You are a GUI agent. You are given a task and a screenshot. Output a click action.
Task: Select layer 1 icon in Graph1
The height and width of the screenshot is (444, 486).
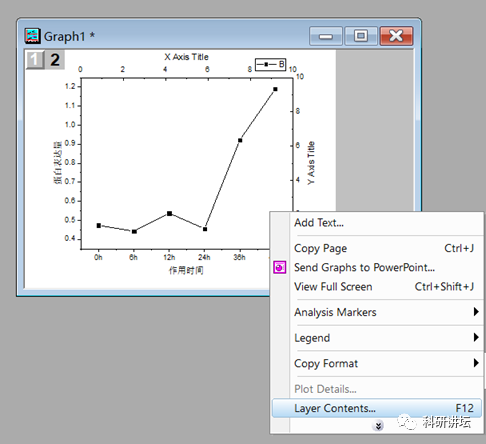tap(35, 60)
